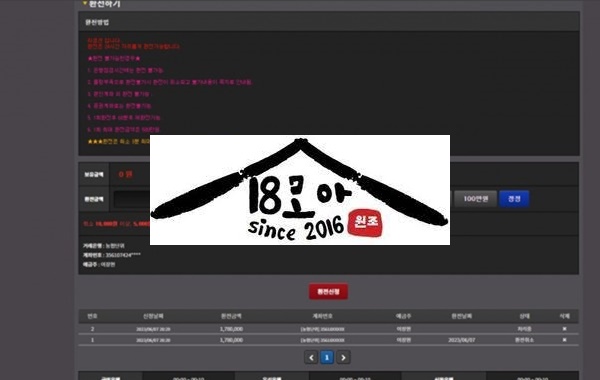The height and width of the screenshot is (380, 600).
Task: Sort by the 환전날짜 column header
Action: 461,316
